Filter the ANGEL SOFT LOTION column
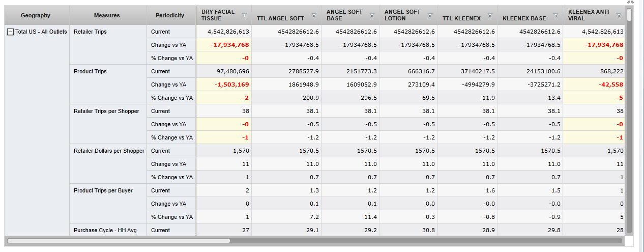The width and height of the screenshot is (644, 252). pos(430,15)
